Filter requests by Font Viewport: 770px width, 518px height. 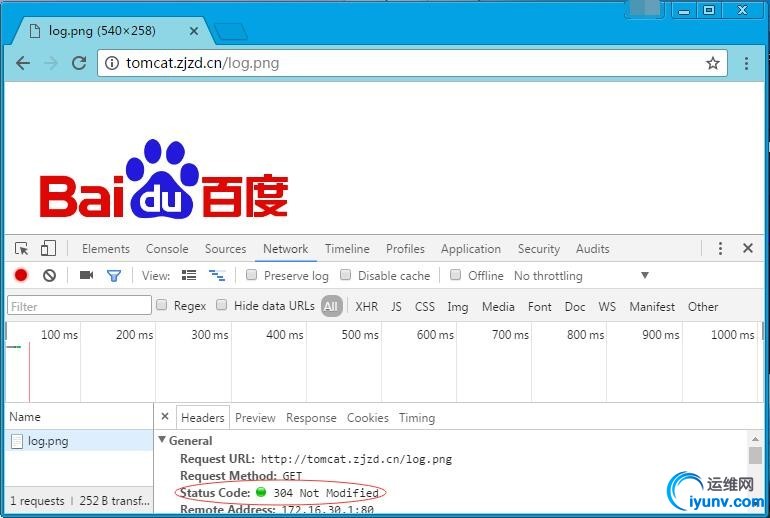(x=540, y=306)
